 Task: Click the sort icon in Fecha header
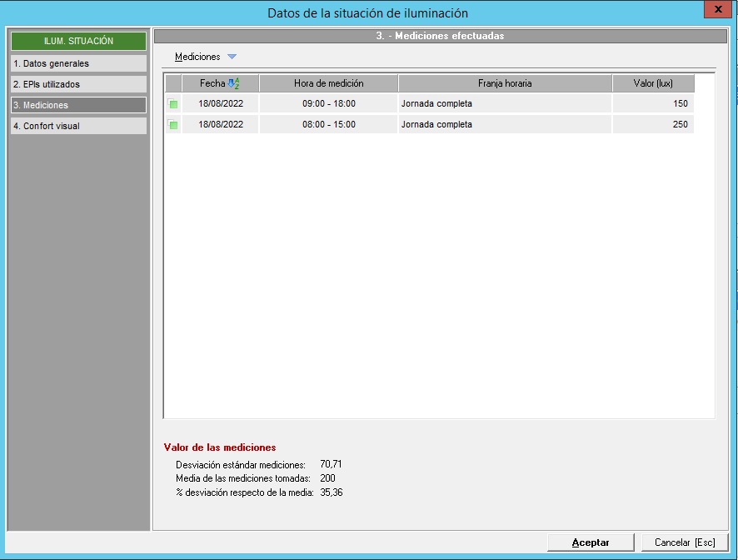[x=233, y=83]
